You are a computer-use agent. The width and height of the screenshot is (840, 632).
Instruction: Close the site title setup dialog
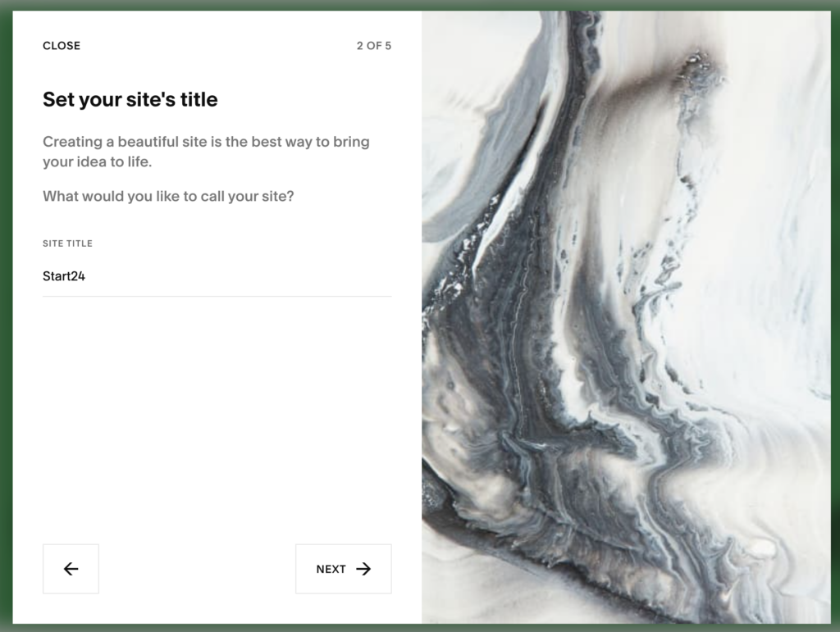pyautogui.click(x=62, y=45)
